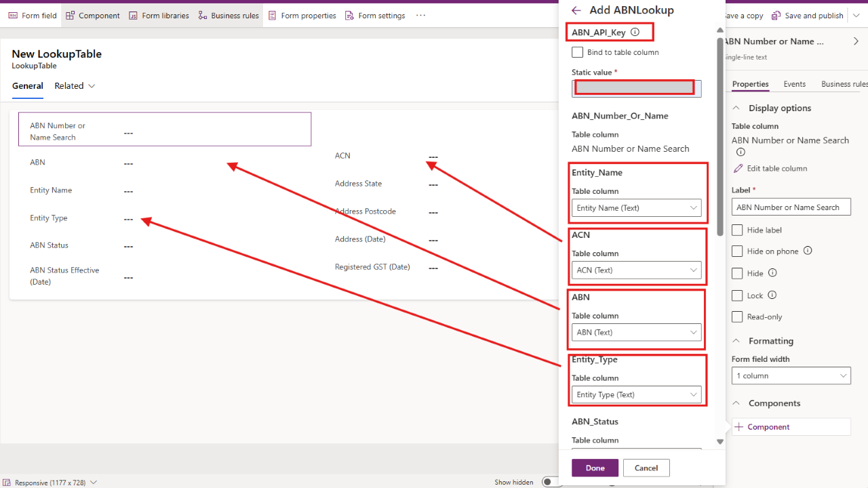Image resolution: width=868 pixels, height=488 pixels.
Task: Click the Done button
Action: [x=595, y=468]
